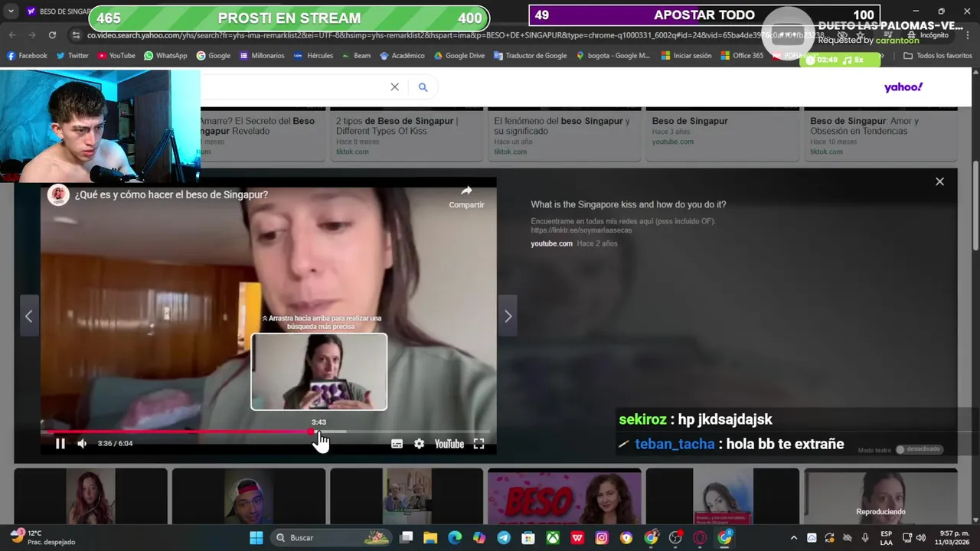The image size is (980, 551).
Task: Open the Millonarios bookmark
Action: pos(261,56)
